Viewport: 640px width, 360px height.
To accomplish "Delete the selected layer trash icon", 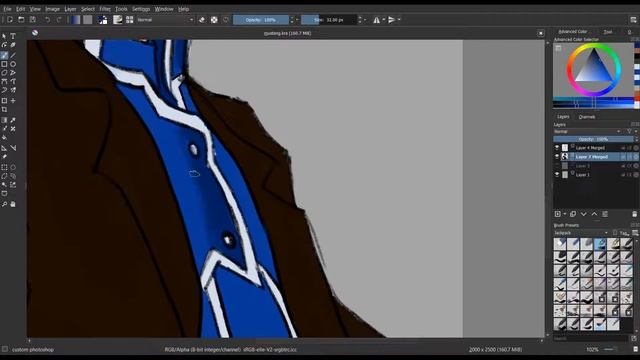I will (634, 214).
